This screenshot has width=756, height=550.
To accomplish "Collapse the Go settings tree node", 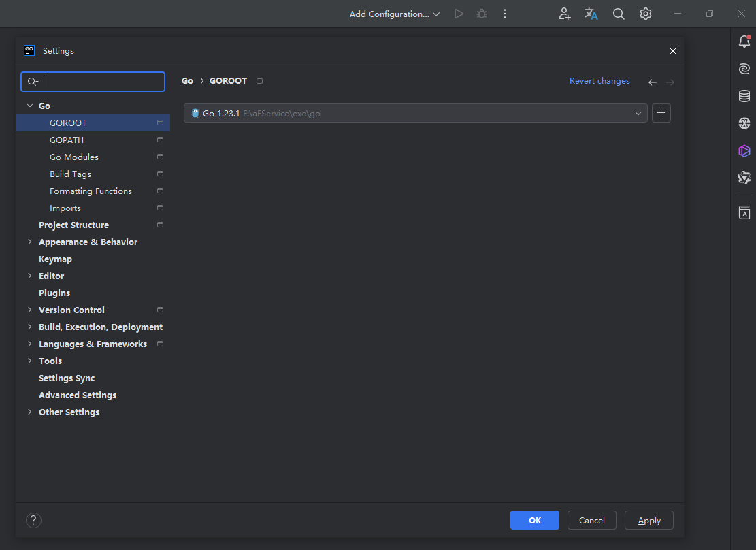I will click(x=29, y=106).
